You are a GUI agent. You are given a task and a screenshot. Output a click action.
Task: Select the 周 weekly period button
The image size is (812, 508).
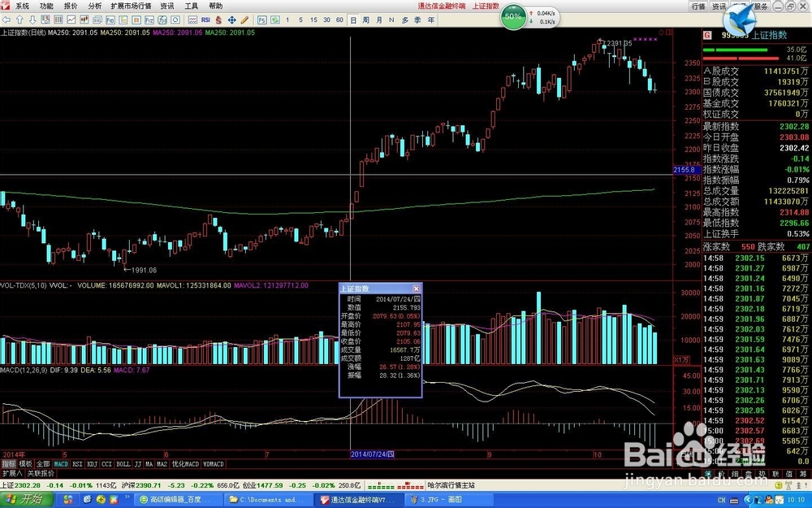pyautogui.click(x=366, y=20)
